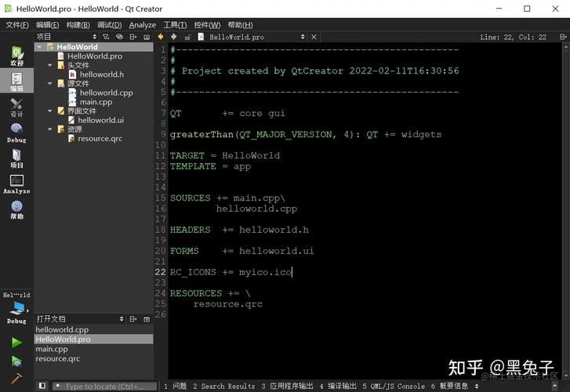Open the 帮助(H) menu
The width and height of the screenshot is (570, 392).
click(x=240, y=25)
